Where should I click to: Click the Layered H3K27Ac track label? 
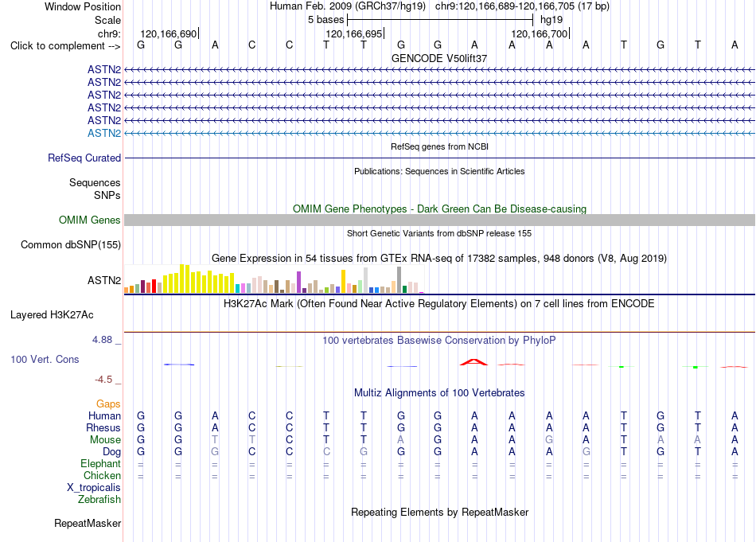pyautogui.click(x=52, y=315)
